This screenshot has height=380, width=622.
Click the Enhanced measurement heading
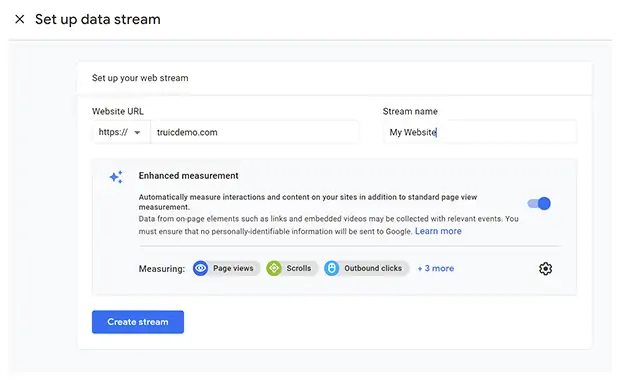click(188, 176)
